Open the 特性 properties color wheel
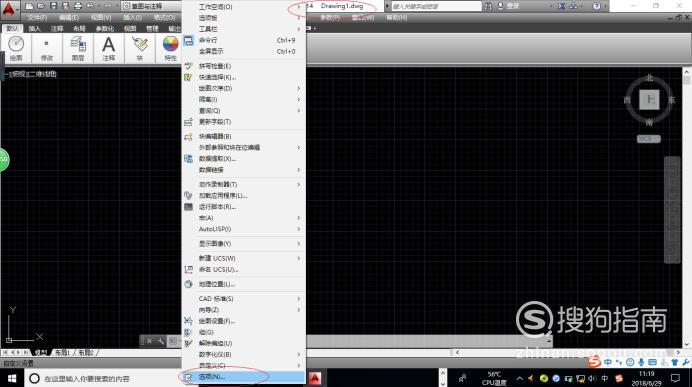 pyautogui.click(x=170, y=48)
